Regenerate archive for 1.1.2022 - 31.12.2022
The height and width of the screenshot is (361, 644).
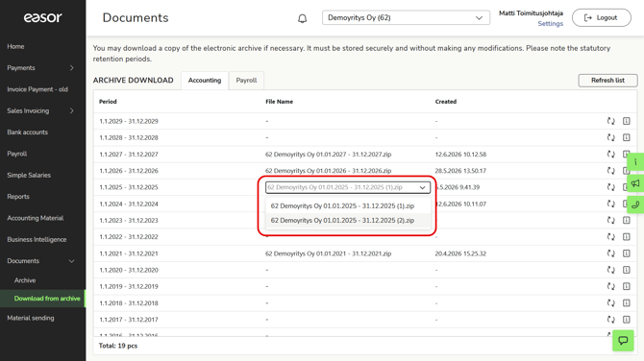[x=610, y=237]
